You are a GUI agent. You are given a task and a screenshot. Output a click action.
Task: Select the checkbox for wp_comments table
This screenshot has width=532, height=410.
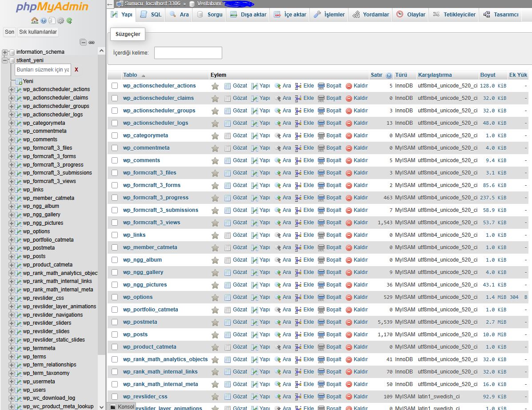click(x=114, y=160)
